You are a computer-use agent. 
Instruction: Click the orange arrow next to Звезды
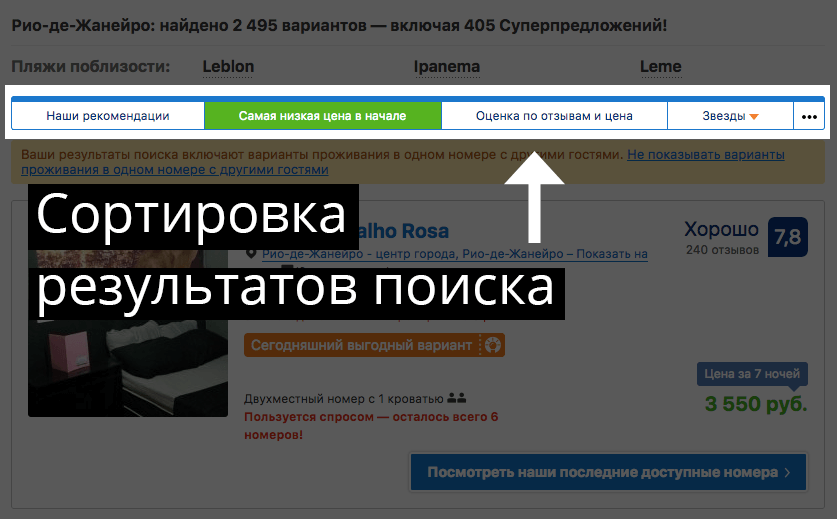pyautogui.click(x=754, y=116)
